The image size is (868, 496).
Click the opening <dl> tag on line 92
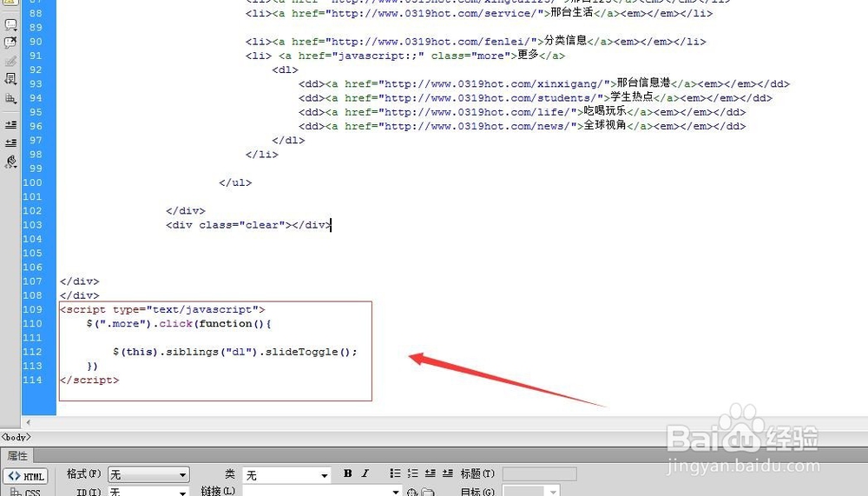[285, 69]
